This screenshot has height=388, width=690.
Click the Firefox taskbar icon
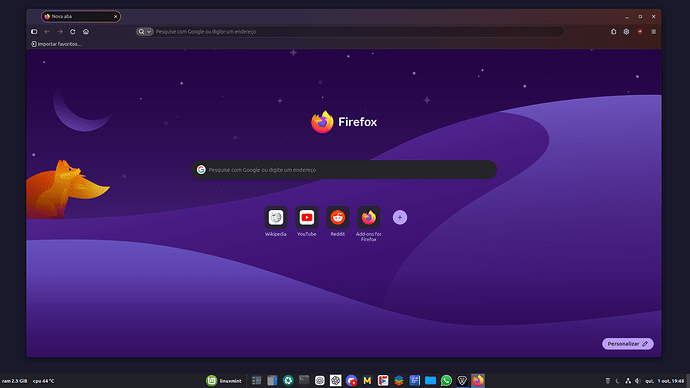point(478,381)
